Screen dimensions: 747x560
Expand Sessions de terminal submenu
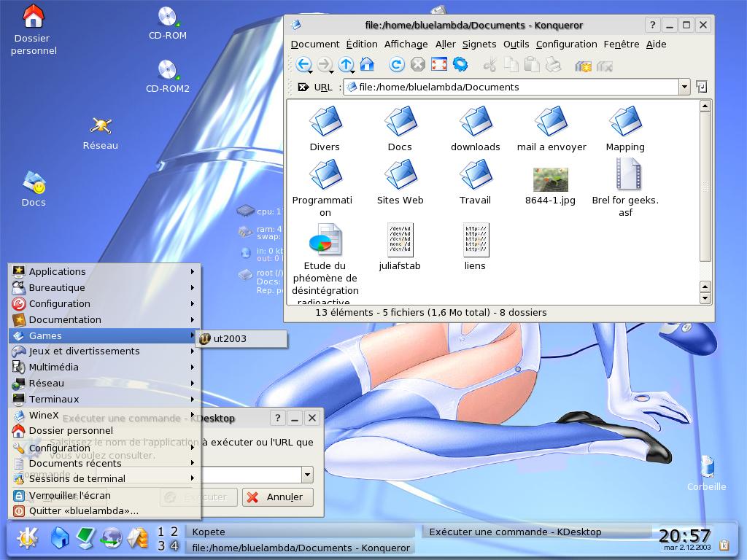point(105,478)
